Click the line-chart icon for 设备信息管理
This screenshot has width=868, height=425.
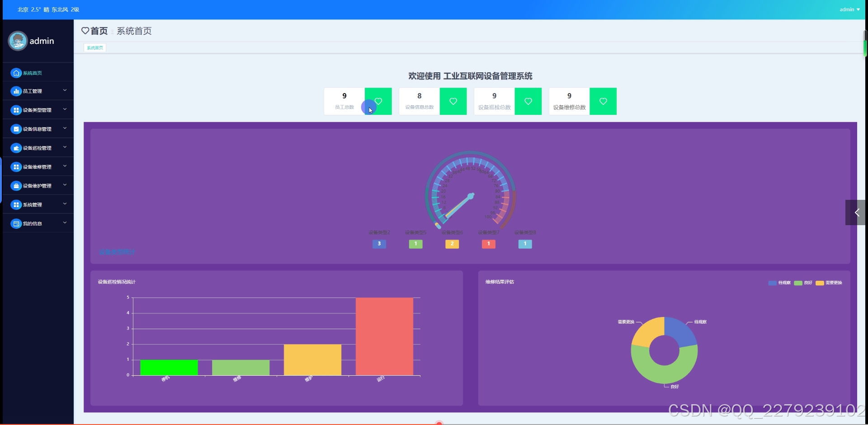pos(16,129)
